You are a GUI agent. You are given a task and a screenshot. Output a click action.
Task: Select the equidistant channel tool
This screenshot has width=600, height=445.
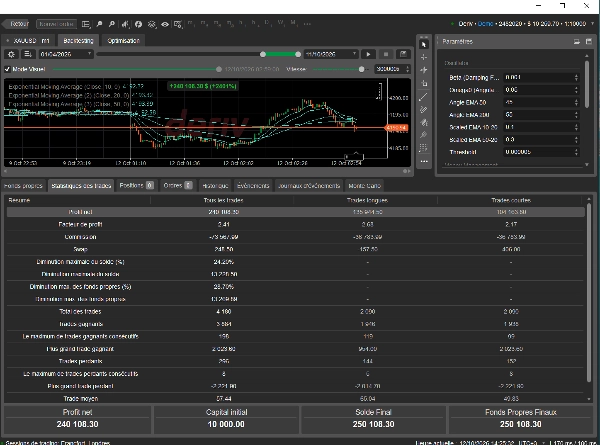(x=424, y=110)
